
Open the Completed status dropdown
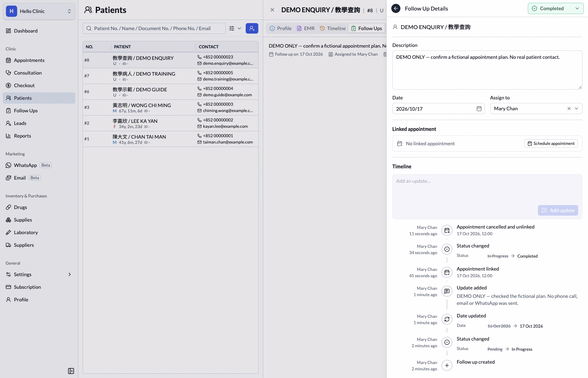point(555,8)
